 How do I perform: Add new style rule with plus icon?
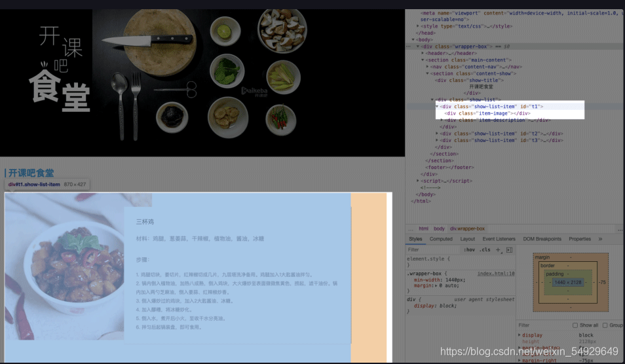click(x=497, y=249)
